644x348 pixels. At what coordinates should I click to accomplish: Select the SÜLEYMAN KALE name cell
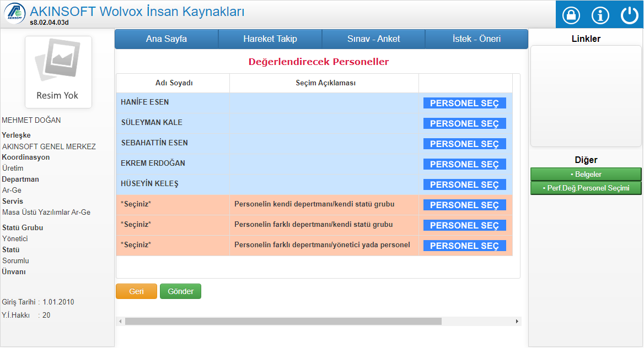173,123
